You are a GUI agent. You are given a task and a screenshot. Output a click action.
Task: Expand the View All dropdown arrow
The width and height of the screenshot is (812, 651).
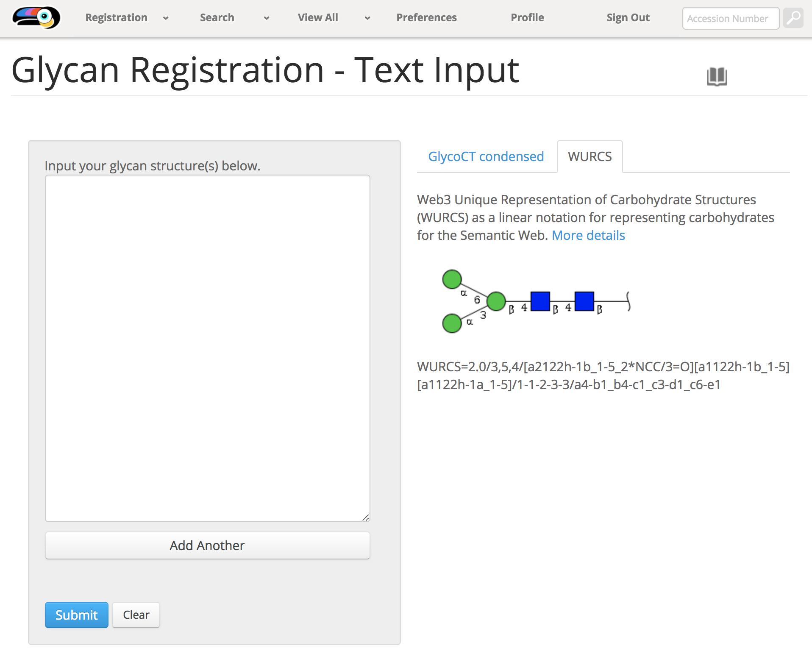tap(367, 18)
